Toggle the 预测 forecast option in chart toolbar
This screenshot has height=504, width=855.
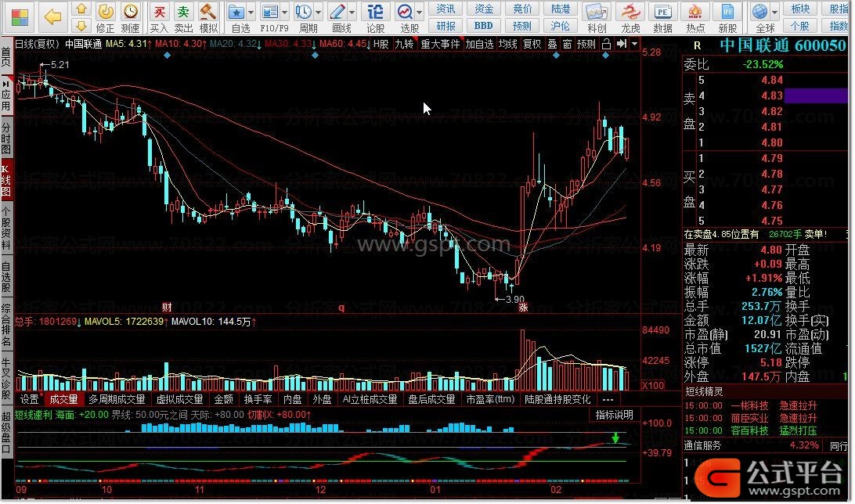coord(586,44)
